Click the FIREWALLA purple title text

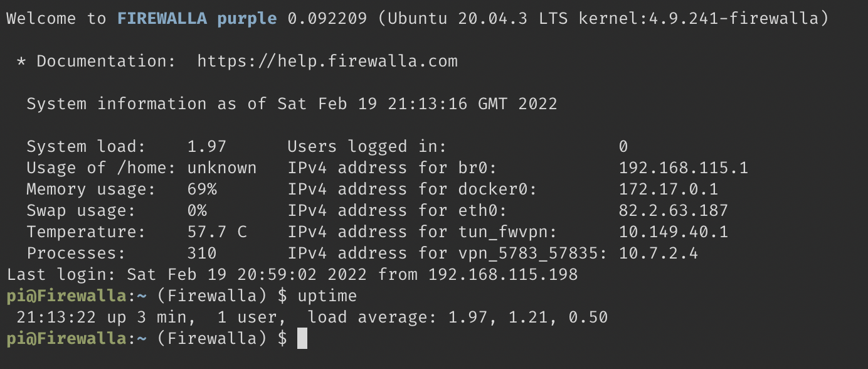pos(197,18)
